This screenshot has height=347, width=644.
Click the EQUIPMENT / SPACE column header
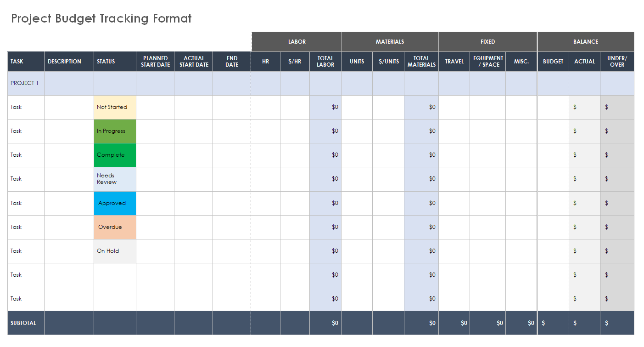click(x=487, y=62)
